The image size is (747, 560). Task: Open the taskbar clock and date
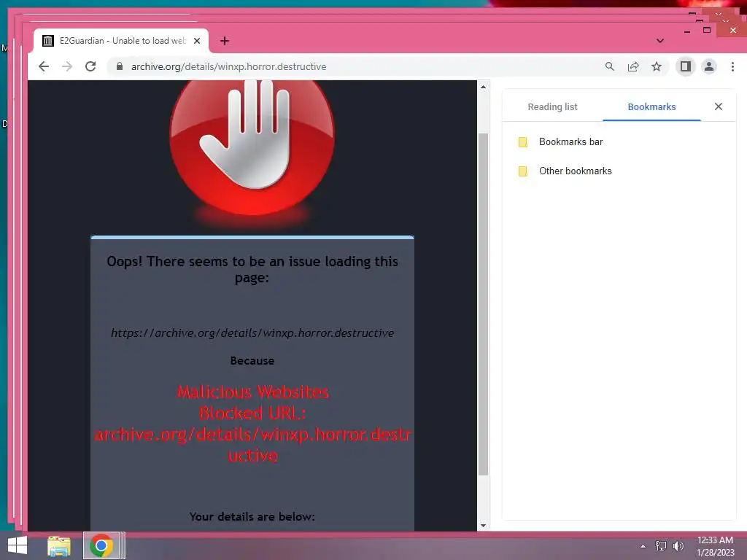tap(715, 546)
